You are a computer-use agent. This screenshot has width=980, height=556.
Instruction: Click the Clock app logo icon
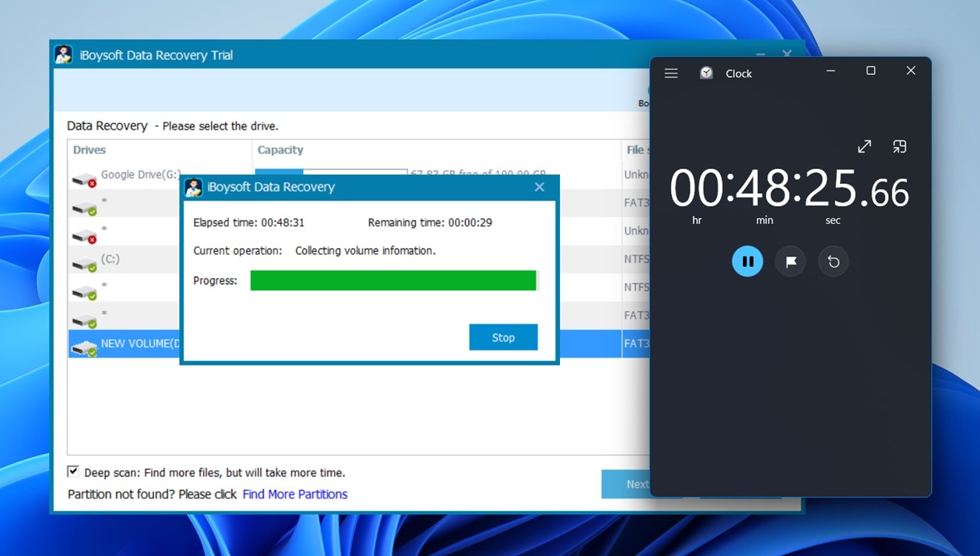pyautogui.click(x=707, y=73)
